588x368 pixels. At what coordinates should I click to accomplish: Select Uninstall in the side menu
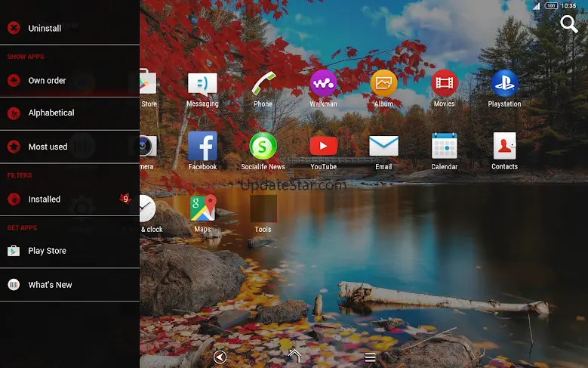(45, 28)
